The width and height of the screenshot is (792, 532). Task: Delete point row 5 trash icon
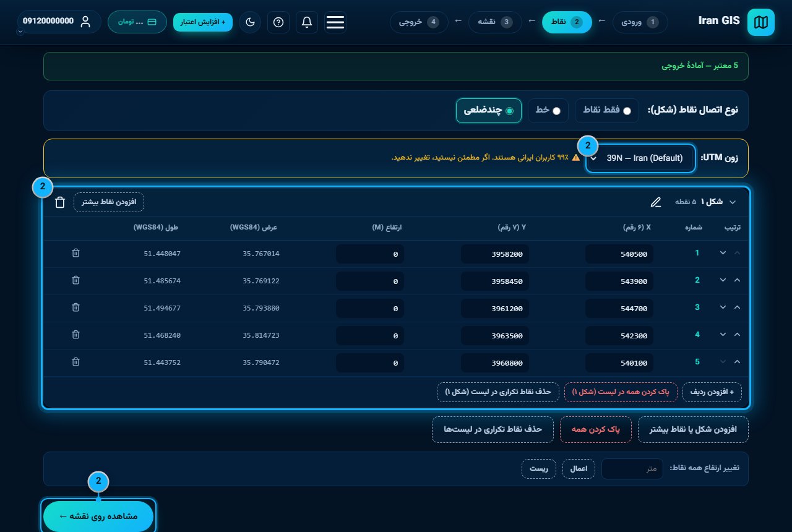point(75,362)
